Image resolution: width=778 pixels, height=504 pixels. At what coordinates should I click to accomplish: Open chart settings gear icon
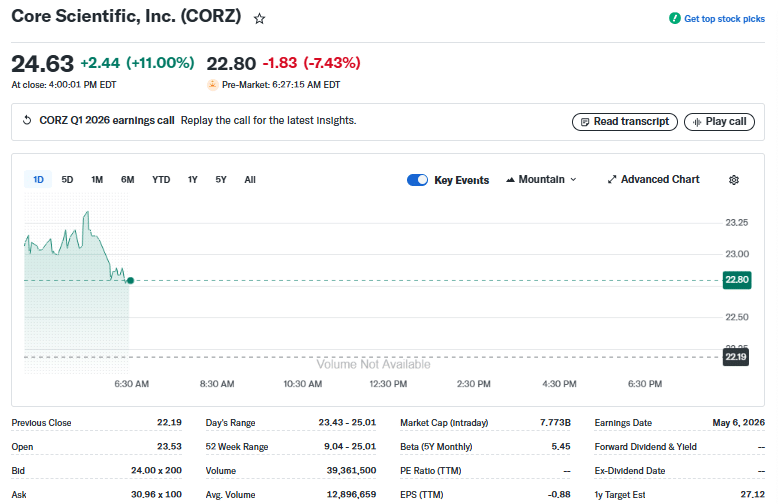(734, 180)
